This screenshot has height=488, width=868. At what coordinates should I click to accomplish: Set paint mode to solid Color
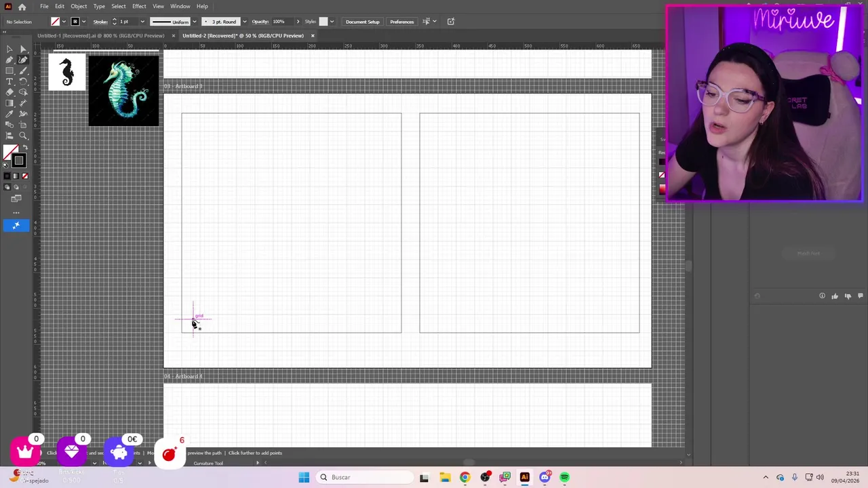click(x=7, y=176)
